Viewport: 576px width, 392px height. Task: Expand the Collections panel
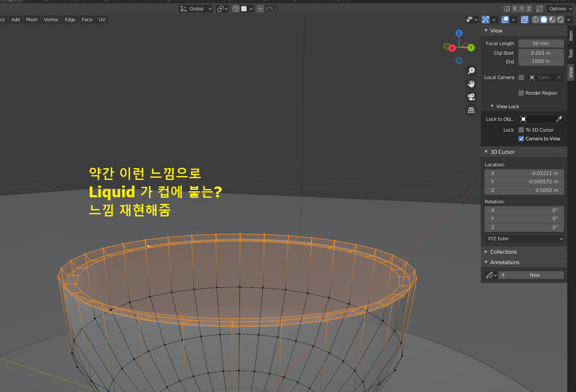(486, 252)
